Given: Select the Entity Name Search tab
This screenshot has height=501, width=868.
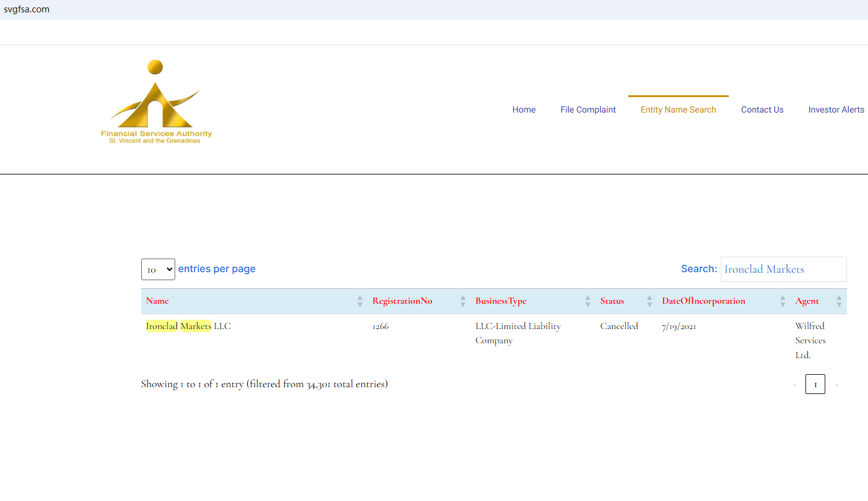Looking at the screenshot, I should click(x=678, y=109).
